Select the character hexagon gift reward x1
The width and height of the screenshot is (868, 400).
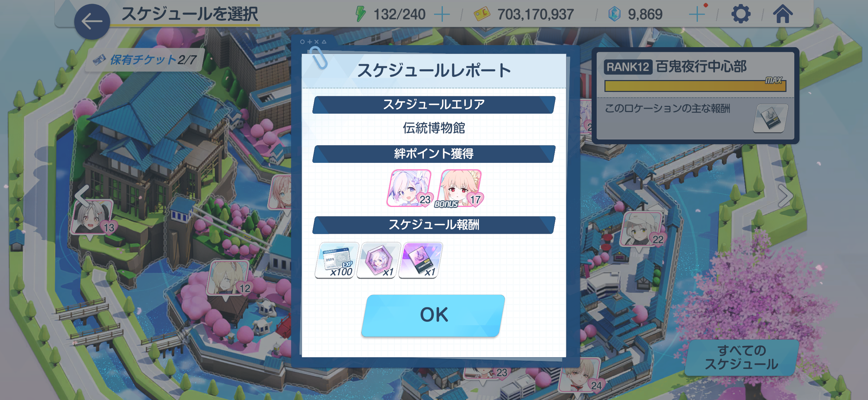pyautogui.click(x=378, y=260)
